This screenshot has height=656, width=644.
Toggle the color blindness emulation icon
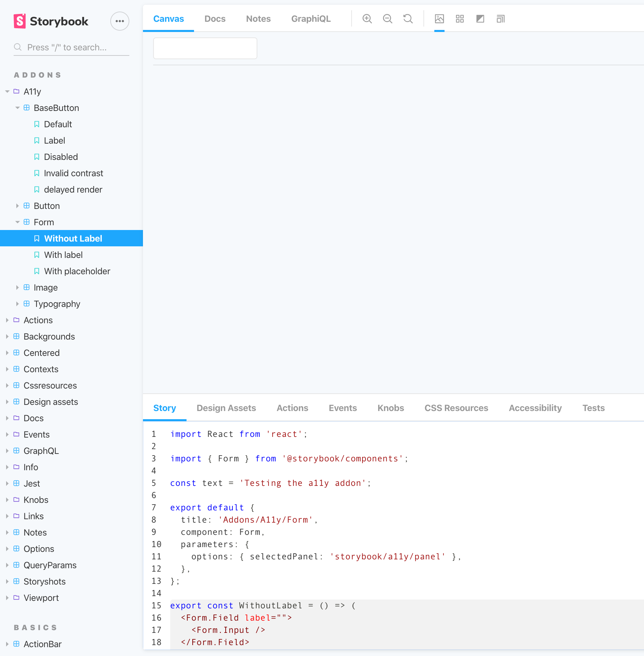pyautogui.click(x=480, y=19)
